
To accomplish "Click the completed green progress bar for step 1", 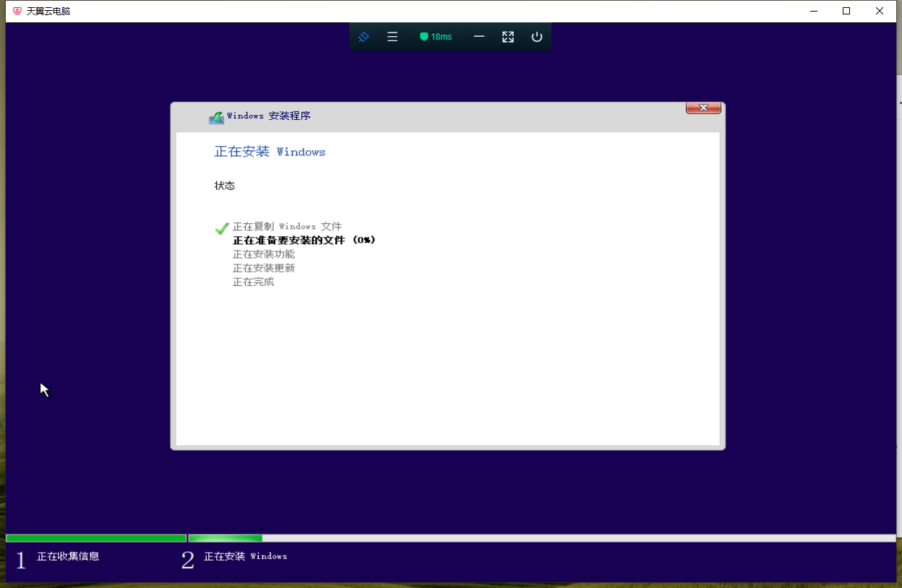I will (x=96, y=538).
